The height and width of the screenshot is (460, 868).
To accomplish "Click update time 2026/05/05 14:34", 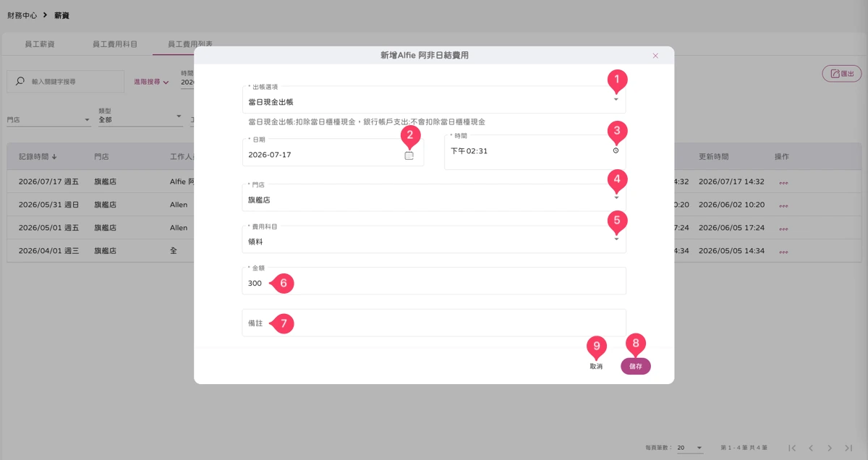I will pos(731,251).
